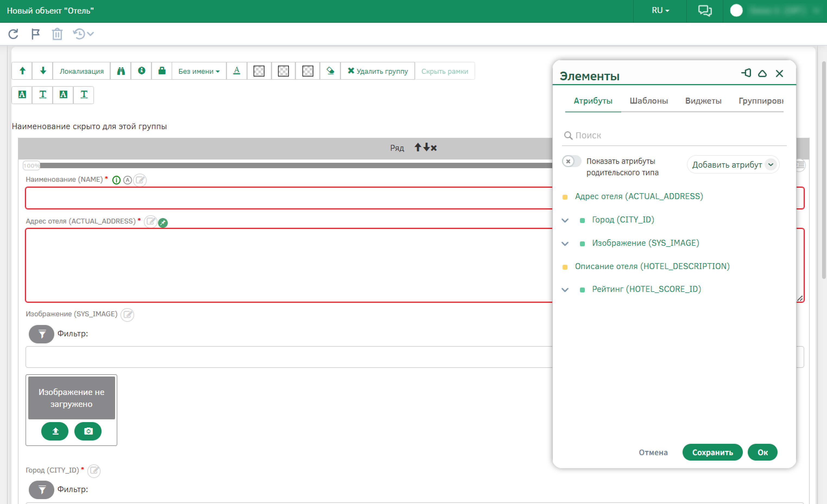Open the first checkered color swatch
The image size is (827, 504).
(259, 71)
